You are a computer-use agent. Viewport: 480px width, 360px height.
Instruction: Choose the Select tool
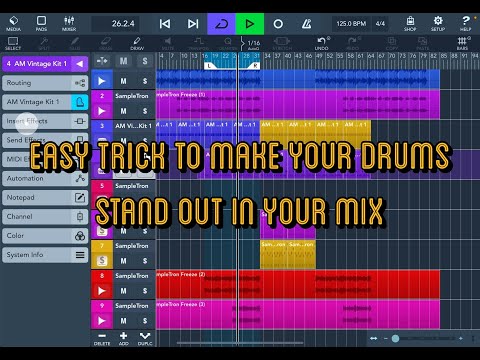click(x=13, y=44)
